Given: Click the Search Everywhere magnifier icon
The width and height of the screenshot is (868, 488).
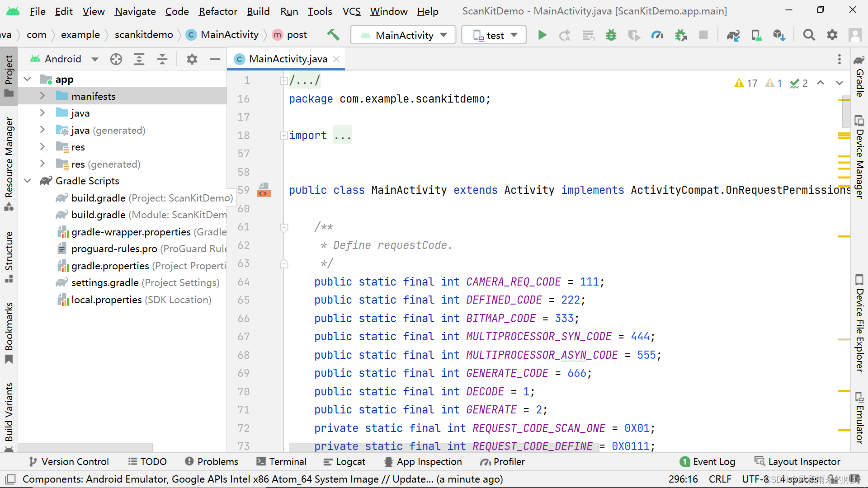Looking at the screenshot, I should click(809, 35).
